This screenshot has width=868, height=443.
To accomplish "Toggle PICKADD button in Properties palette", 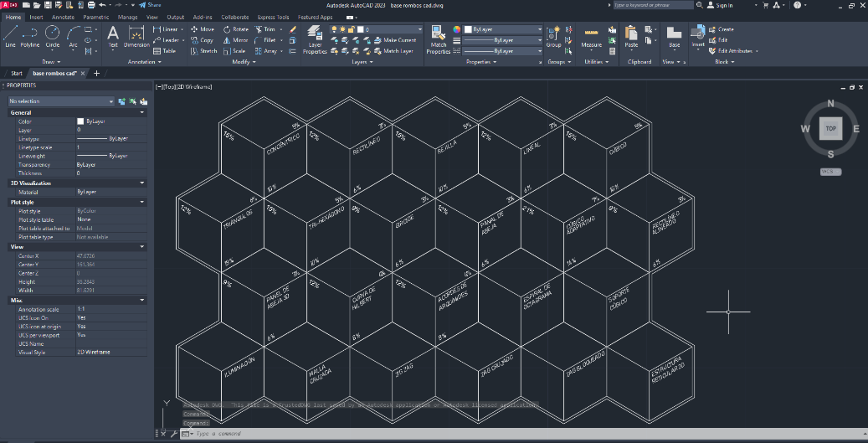I will [121, 101].
